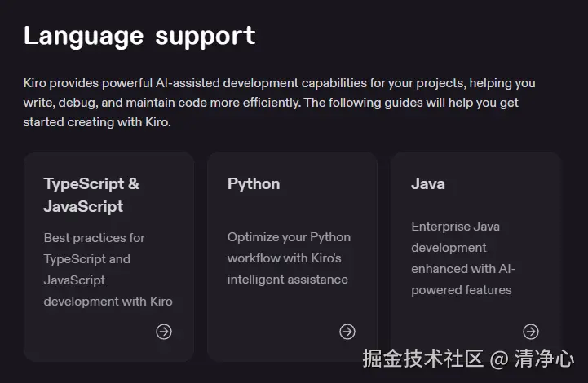Open the Java guide via its arrow icon
This screenshot has width=588, height=383.
pos(531,332)
